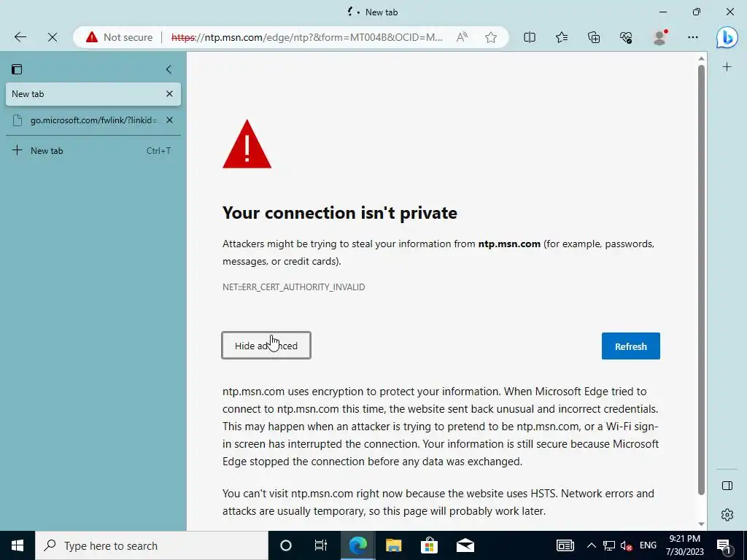
Task: Add this page to favorites star
Action: click(x=491, y=37)
